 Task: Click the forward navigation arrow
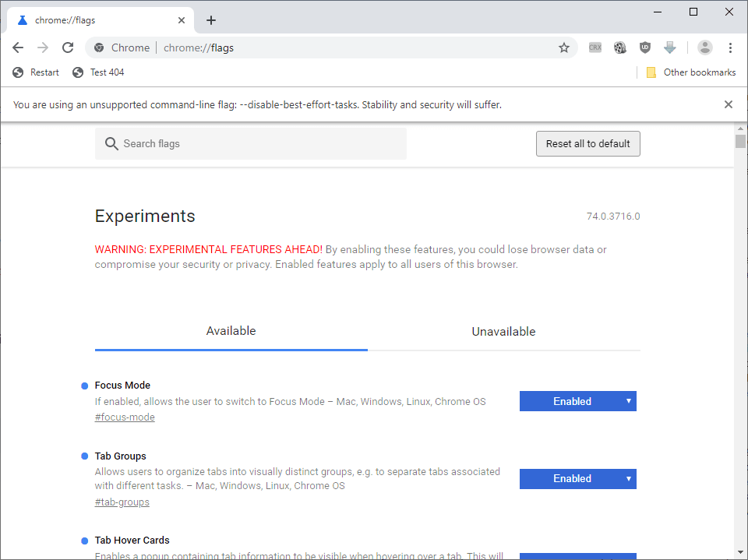[43, 48]
